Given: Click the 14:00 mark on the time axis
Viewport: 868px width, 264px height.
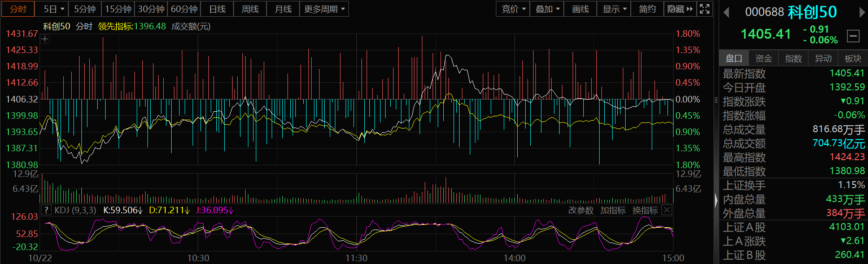Looking at the screenshot, I should (514, 258).
